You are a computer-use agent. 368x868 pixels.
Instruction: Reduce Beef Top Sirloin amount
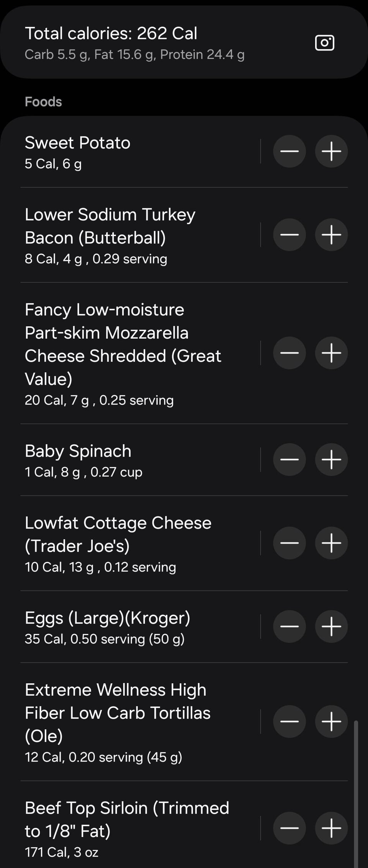click(289, 828)
